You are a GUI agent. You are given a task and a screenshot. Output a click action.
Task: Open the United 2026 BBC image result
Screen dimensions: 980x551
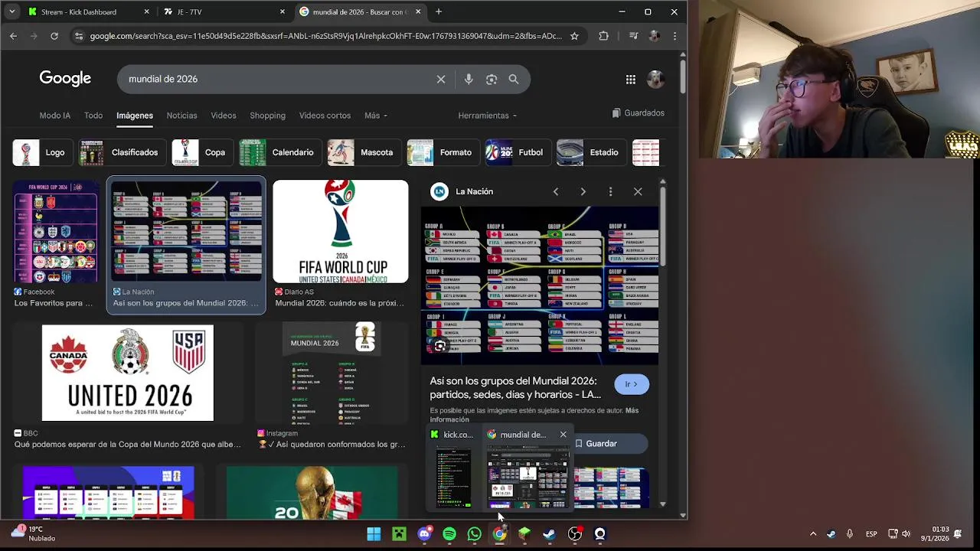click(x=128, y=373)
